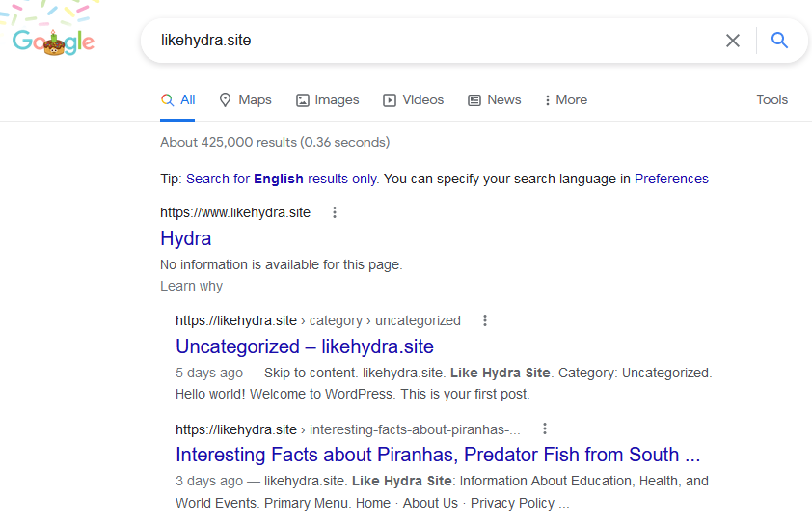Screen dimensions: 812x526
Task: Open three-dot menu beside category uncategorized URL
Action: point(485,320)
